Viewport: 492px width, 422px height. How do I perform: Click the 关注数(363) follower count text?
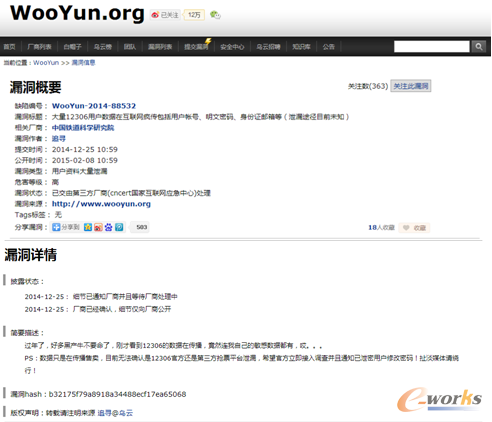(368, 86)
